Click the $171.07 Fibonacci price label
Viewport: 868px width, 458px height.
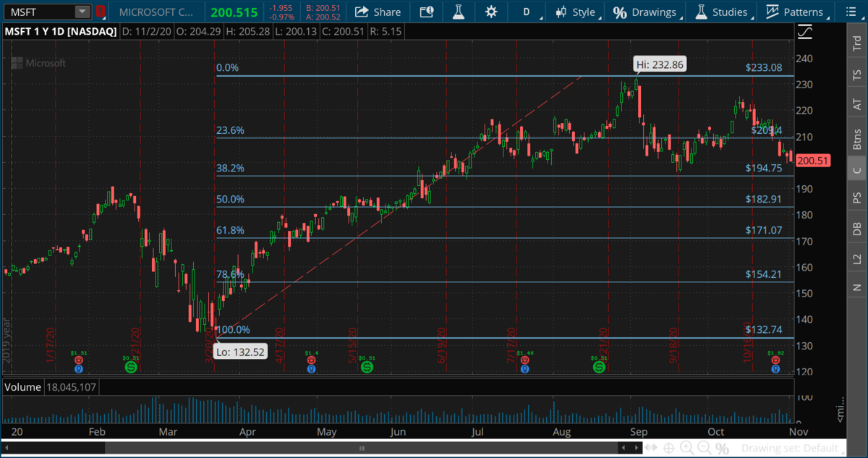[x=764, y=230]
